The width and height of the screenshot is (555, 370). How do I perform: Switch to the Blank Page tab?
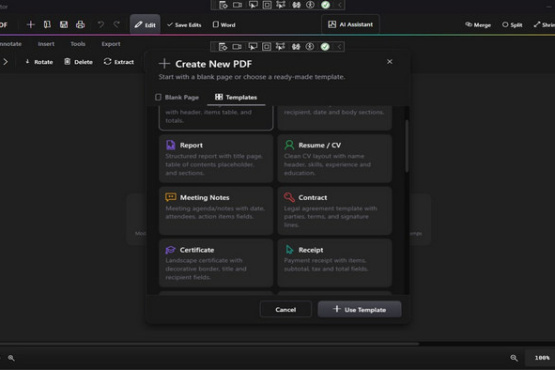pos(177,97)
